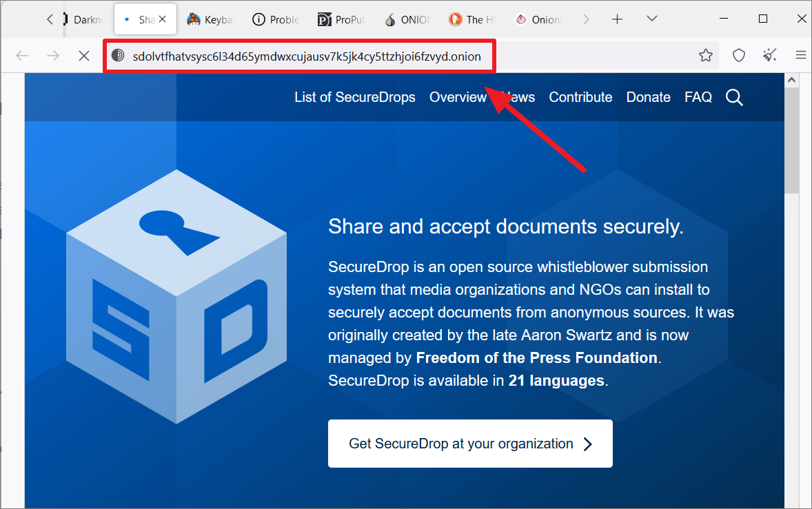Expand the list all tabs dropdown
Viewport: 812px width, 509px height.
coord(652,19)
